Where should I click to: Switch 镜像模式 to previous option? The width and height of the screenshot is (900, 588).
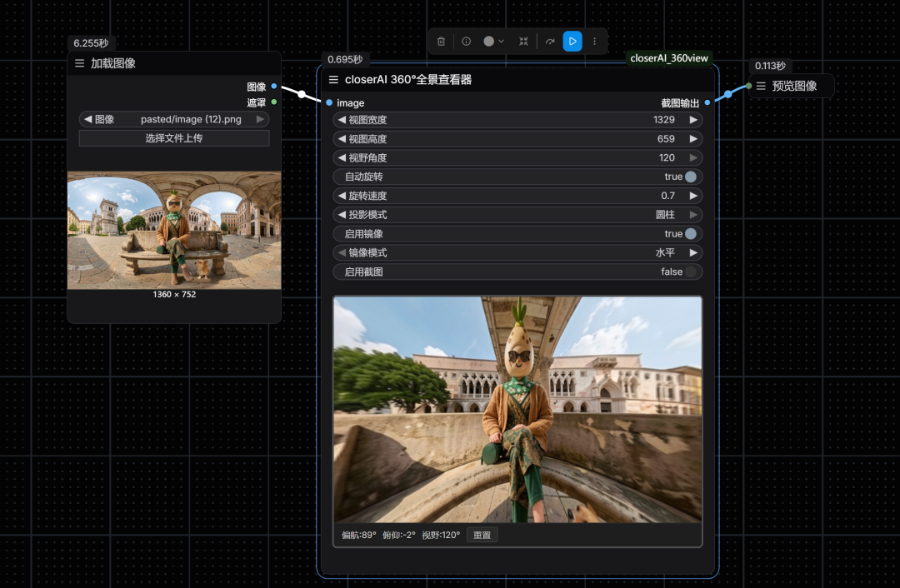[x=342, y=252]
